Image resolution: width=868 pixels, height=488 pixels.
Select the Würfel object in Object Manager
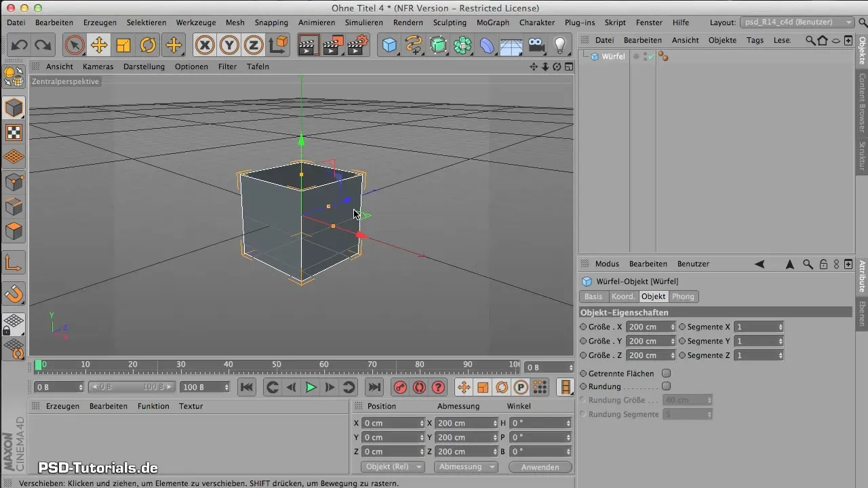(613, 57)
